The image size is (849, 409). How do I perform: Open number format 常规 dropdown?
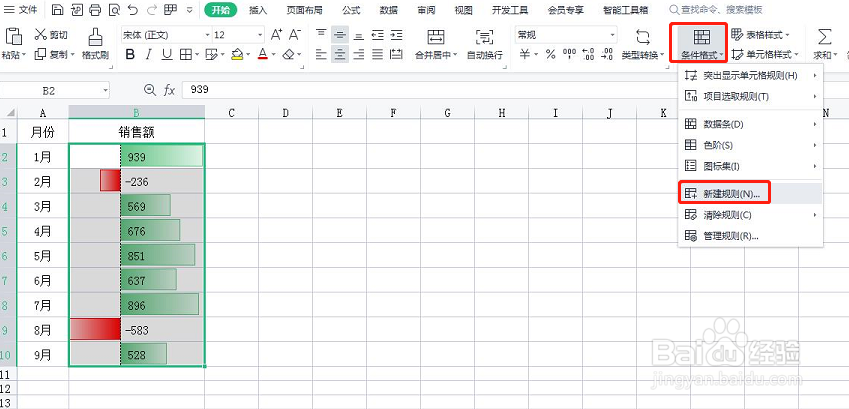point(613,35)
